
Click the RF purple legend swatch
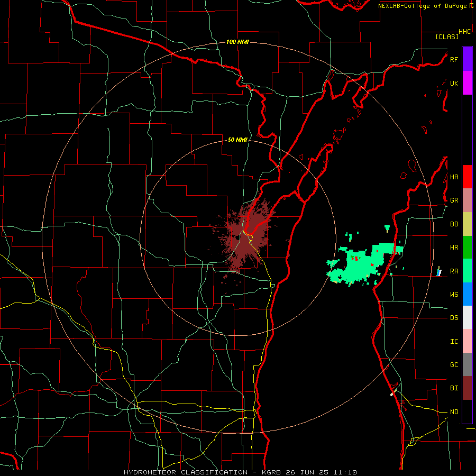pos(467,59)
